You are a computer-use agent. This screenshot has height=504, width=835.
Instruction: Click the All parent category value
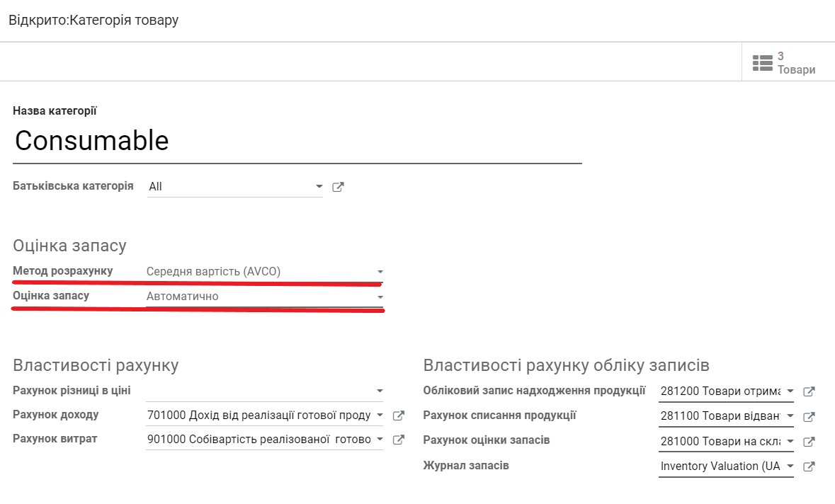pyautogui.click(x=154, y=186)
